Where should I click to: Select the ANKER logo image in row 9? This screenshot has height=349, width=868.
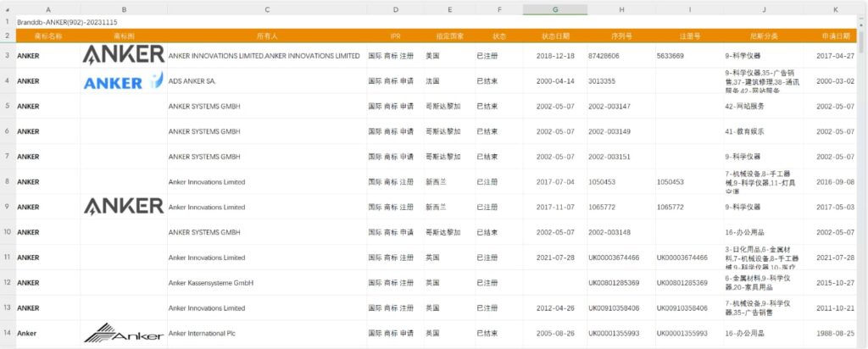click(x=124, y=206)
